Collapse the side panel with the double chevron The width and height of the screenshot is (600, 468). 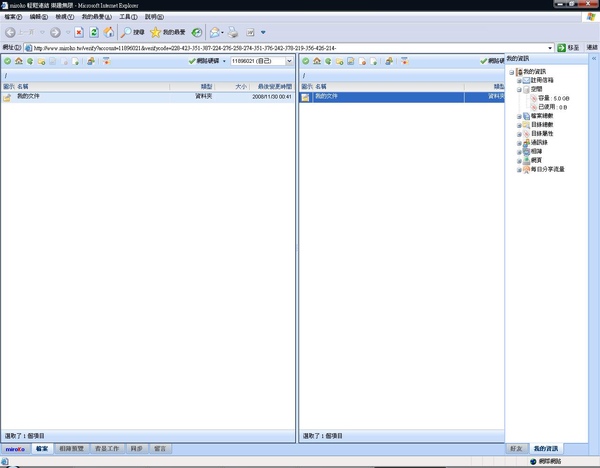[x=594, y=59]
